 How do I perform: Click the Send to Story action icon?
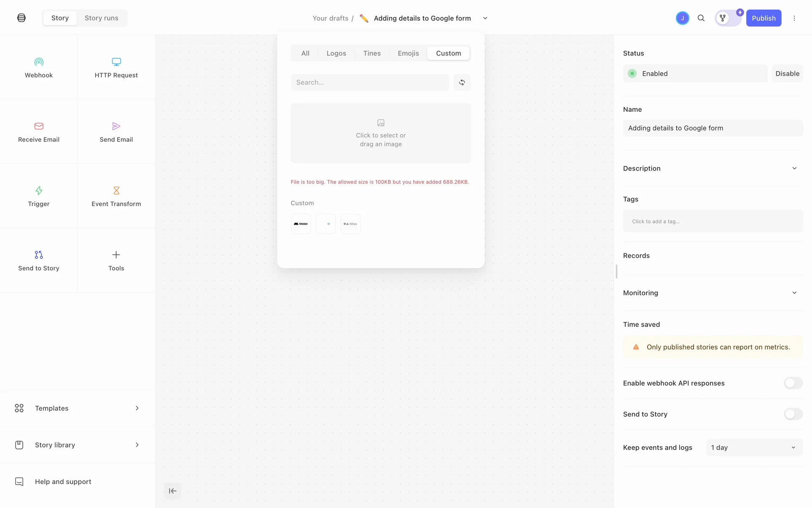tap(38, 255)
